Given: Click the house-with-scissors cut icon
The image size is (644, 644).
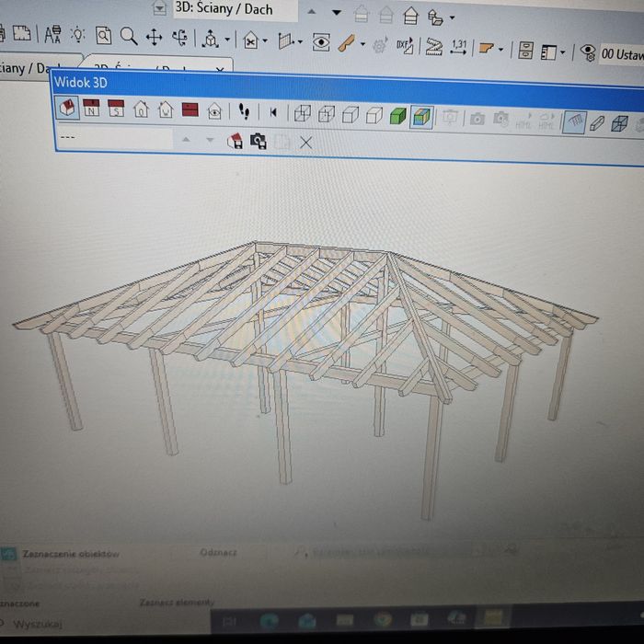Looking at the screenshot, I should [250, 40].
